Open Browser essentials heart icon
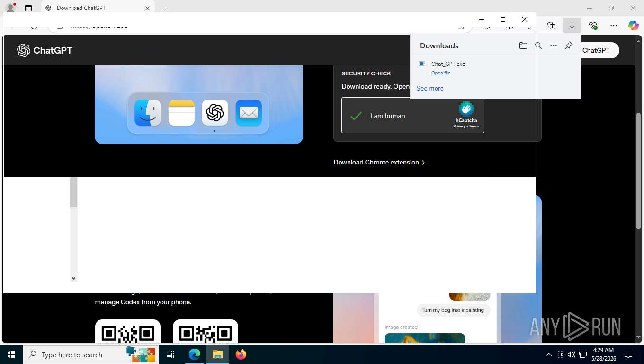Screen dimensions: 644x364 pyautogui.click(x=593, y=26)
